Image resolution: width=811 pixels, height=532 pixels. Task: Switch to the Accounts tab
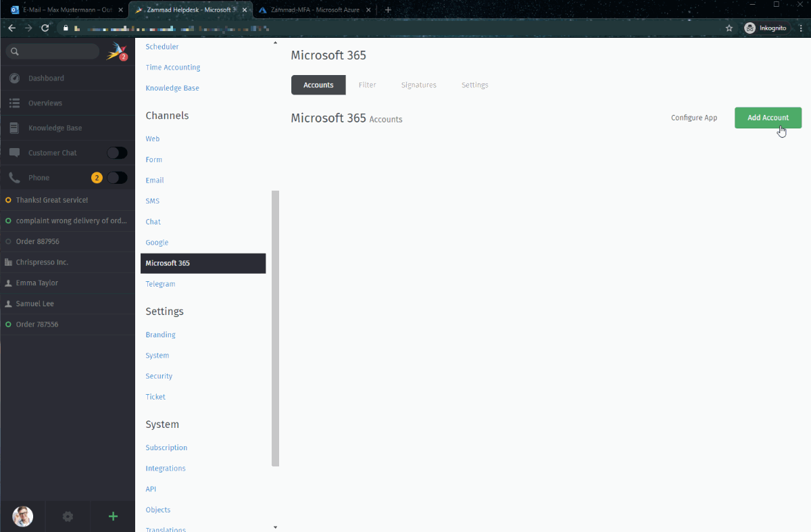coord(318,85)
